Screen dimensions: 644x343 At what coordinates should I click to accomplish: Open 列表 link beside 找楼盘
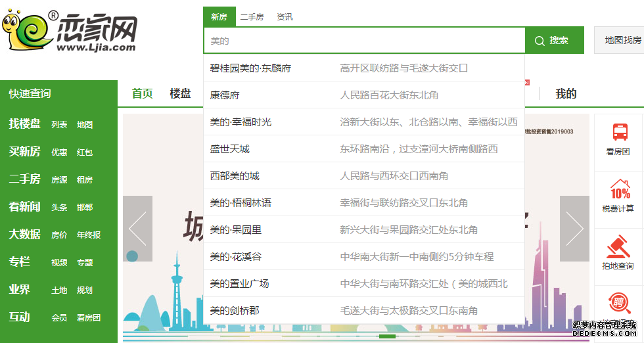point(59,124)
